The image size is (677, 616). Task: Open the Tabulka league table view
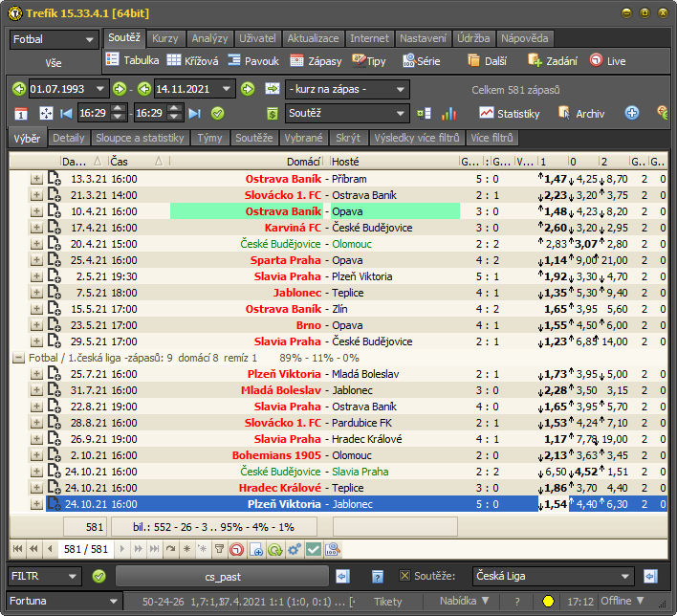coord(133,60)
